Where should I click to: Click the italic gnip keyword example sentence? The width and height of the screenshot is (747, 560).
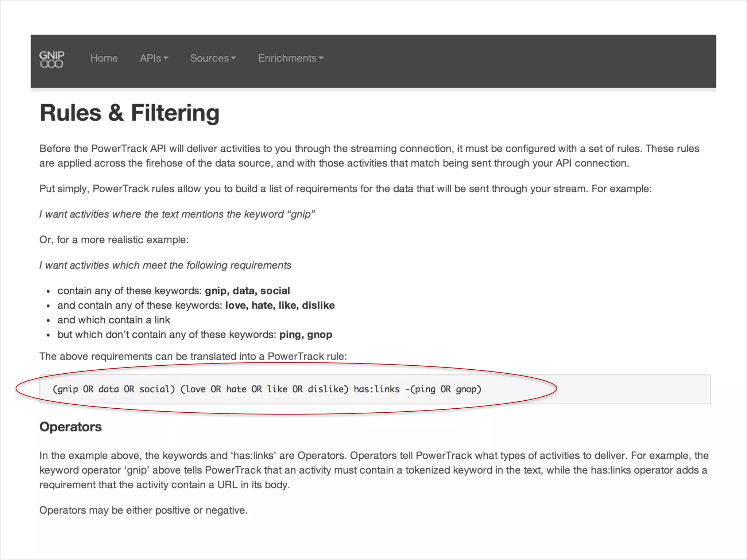pyautogui.click(x=177, y=214)
